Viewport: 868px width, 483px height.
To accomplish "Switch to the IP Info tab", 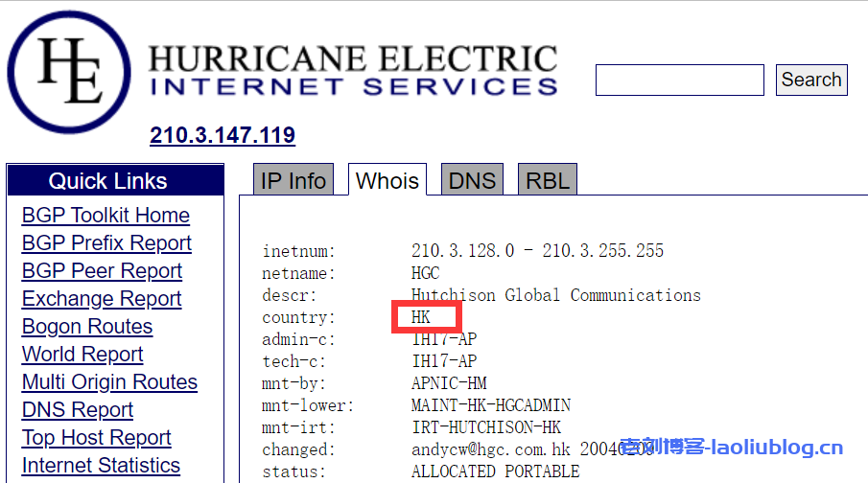I will coord(293,181).
